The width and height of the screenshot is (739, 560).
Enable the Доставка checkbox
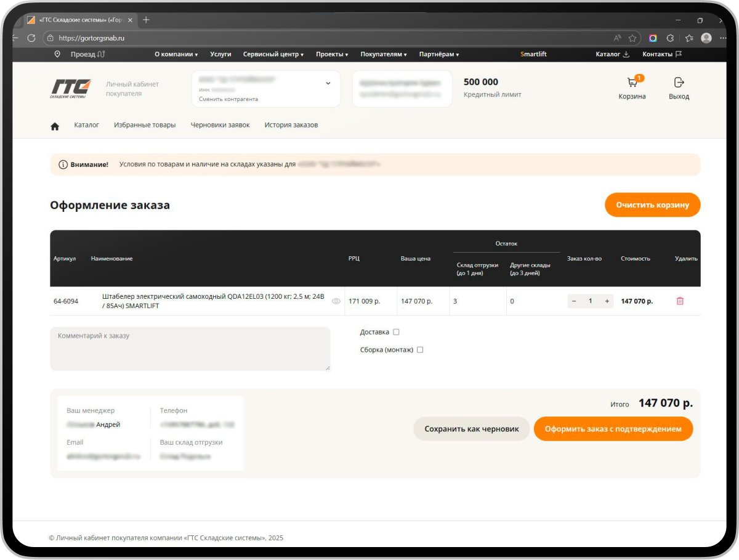(x=396, y=332)
